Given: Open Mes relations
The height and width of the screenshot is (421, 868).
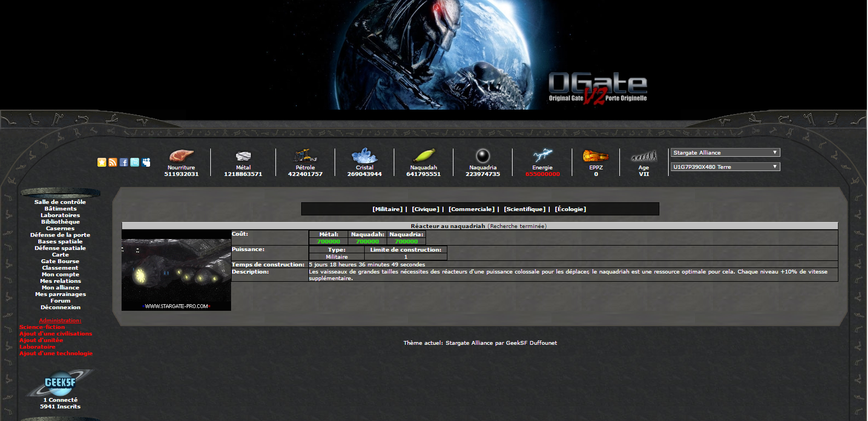Looking at the screenshot, I should coord(60,281).
